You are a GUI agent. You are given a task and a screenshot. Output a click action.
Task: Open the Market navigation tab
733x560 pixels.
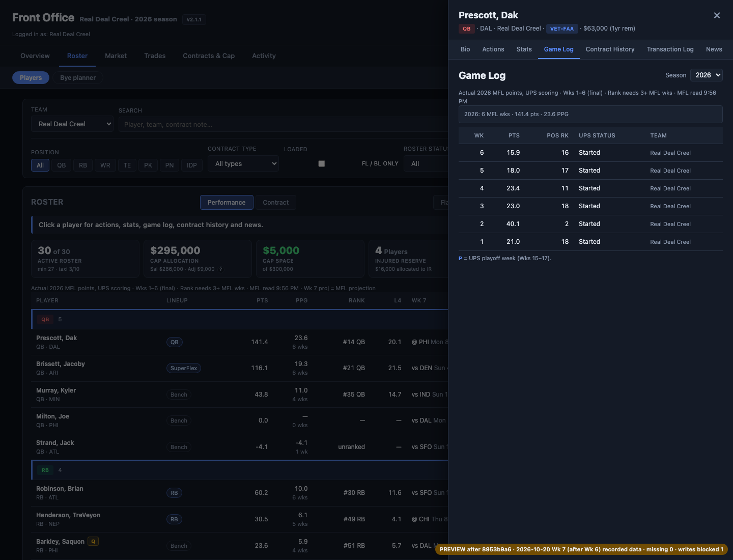coord(116,56)
